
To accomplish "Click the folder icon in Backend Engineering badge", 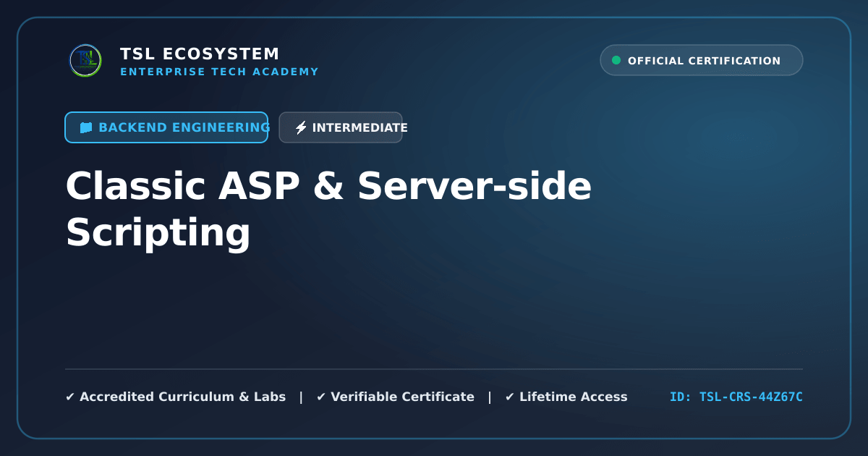I will (86, 127).
